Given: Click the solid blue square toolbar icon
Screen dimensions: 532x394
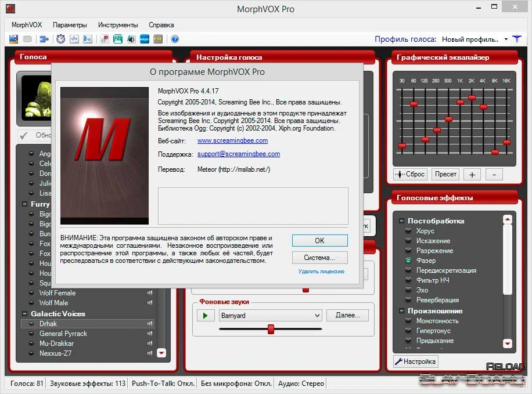Looking at the screenshot, I should [145, 39].
